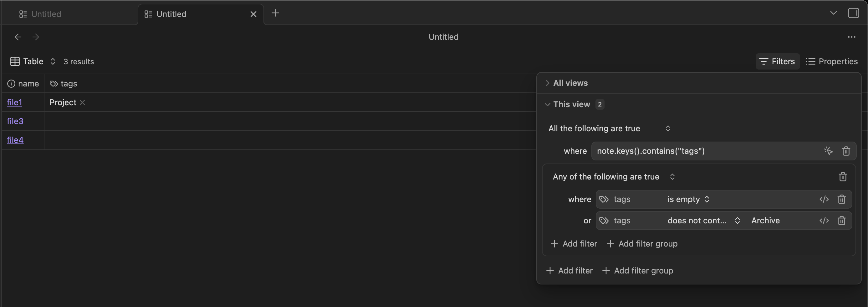
Task: Open the file3 note link
Action: click(15, 121)
